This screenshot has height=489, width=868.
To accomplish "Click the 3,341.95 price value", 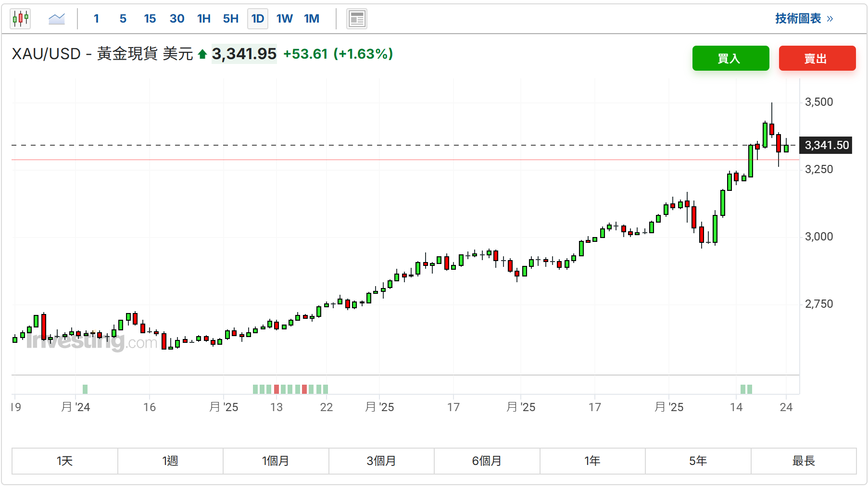I will (244, 54).
